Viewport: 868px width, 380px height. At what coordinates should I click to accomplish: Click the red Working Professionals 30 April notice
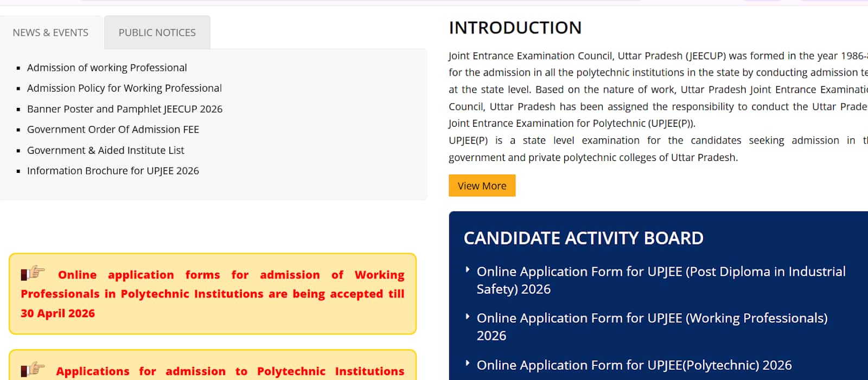[x=213, y=294]
